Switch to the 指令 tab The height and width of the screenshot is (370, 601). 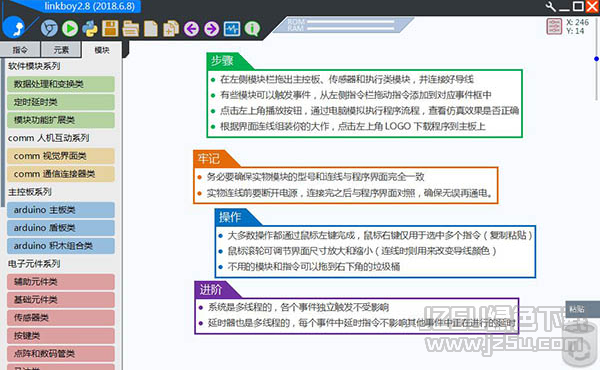pos(20,50)
